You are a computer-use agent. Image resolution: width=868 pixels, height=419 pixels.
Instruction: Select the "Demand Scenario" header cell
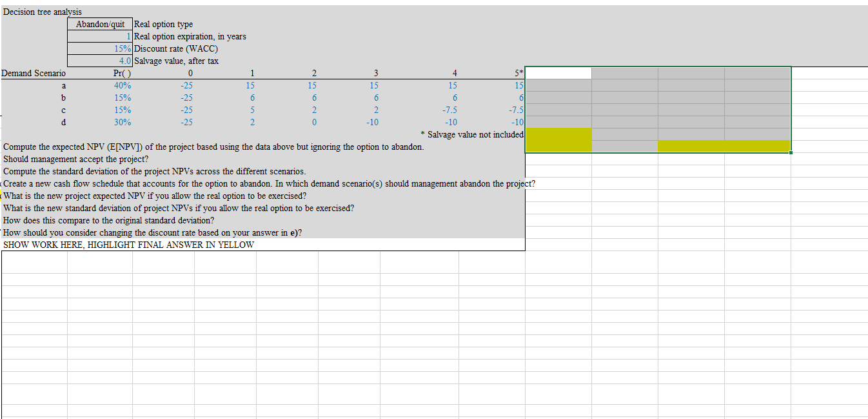click(34, 73)
